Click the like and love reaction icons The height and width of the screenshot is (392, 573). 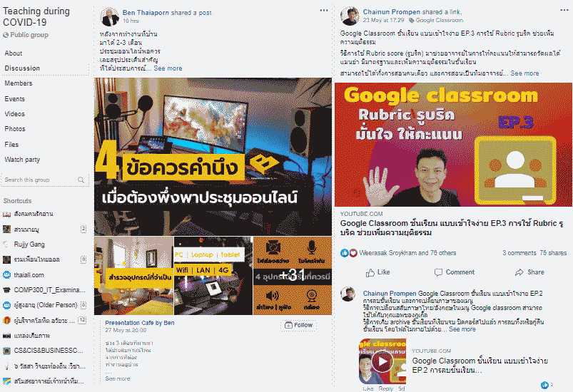click(x=349, y=253)
